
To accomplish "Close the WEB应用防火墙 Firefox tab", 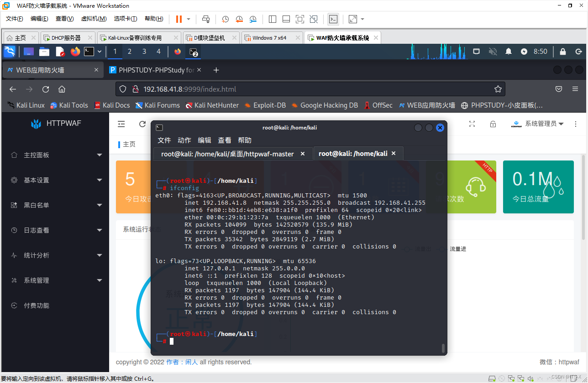I will coord(96,70).
